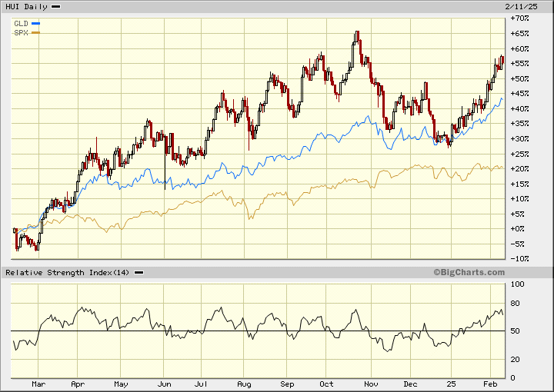554x392 pixels.
Task: Click the Aug month label
Action: [244, 384]
